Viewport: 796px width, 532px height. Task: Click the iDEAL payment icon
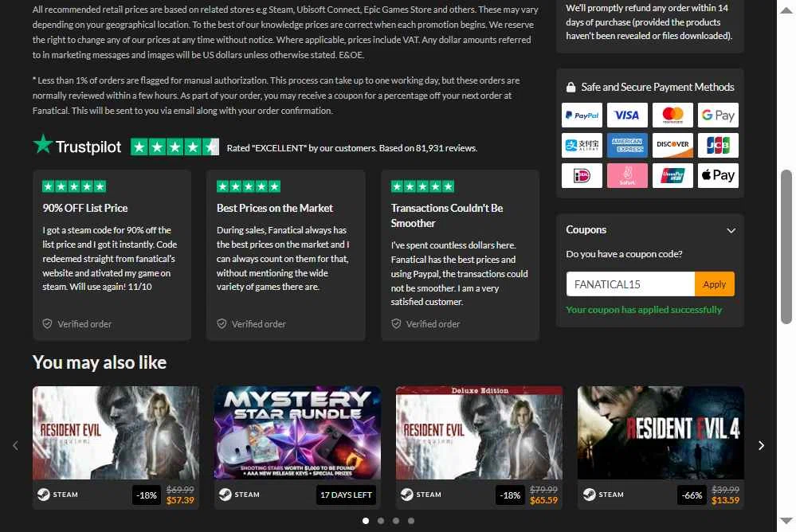point(582,176)
